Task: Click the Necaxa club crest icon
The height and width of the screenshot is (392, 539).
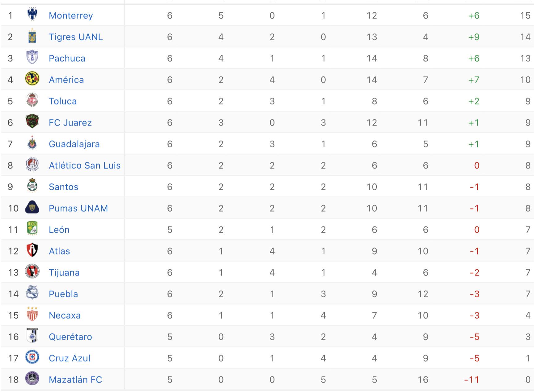Action: point(32,314)
